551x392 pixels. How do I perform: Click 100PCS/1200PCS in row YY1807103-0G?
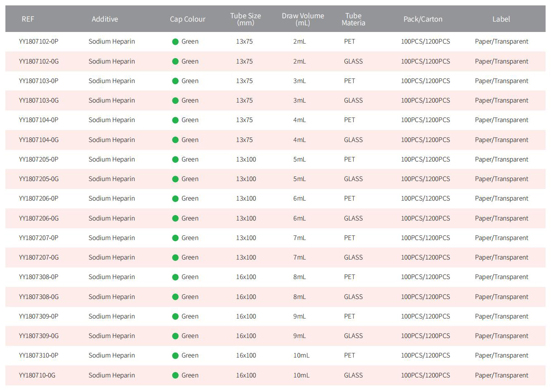pyautogui.click(x=426, y=100)
